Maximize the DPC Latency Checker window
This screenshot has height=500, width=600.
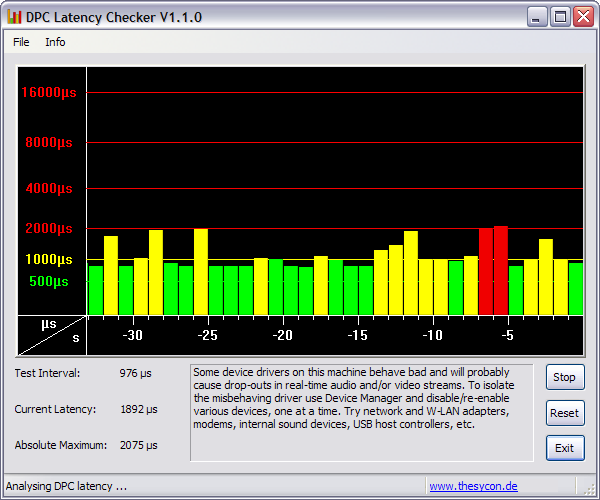click(560, 17)
